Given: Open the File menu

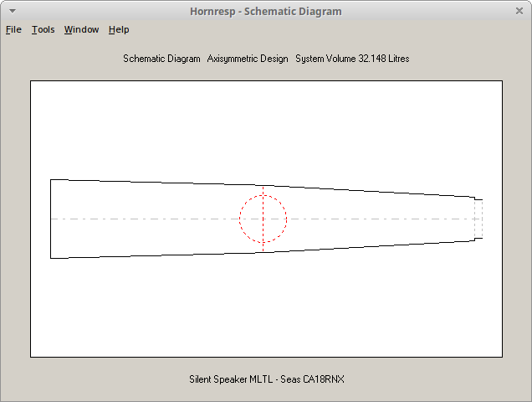Looking at the screenshot, I should [13, 29].
